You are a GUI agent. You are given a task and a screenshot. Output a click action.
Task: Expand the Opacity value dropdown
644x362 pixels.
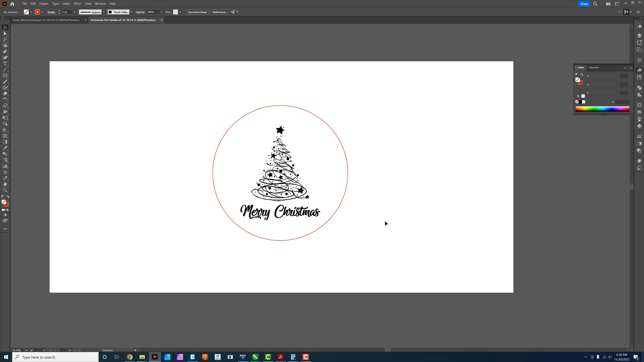pos(161,12)
